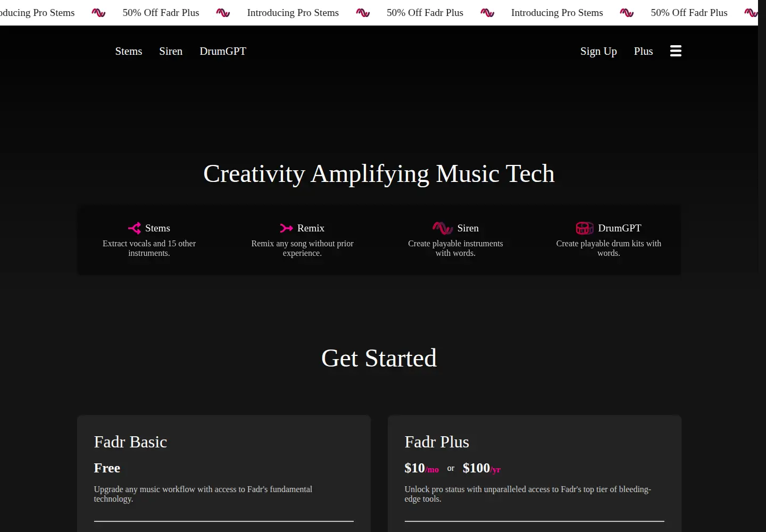Select the Stems feature card title
Viewport: 766px width, 532px height.
157,228
